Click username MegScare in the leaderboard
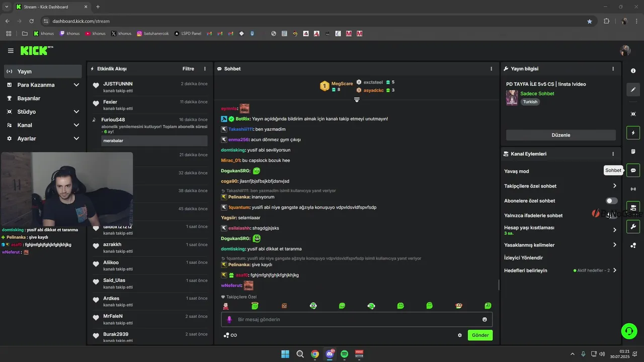The width and height of the screenshot is (644, 362). (x=342, y=83)
